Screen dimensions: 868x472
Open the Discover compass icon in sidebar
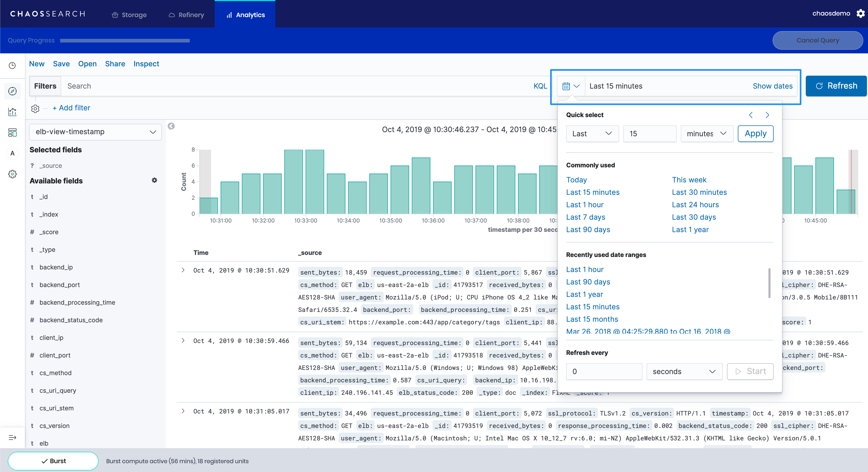(12, 91)
